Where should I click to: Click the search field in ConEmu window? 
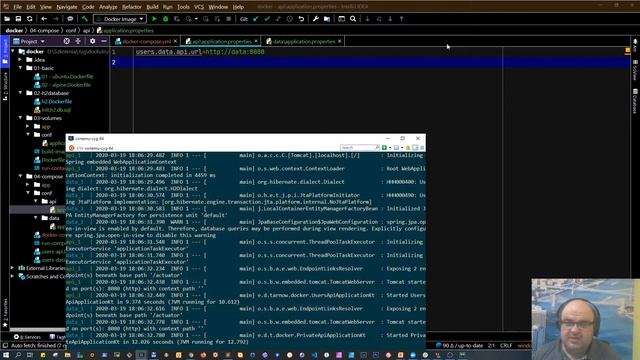click(x=359, y=147)
